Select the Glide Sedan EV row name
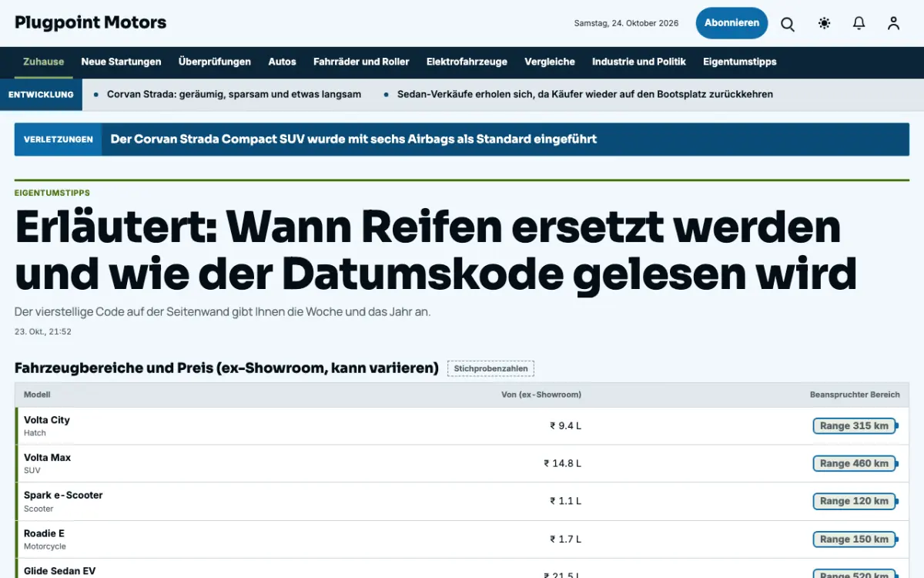The image size is (924, 578). [60, 571]
